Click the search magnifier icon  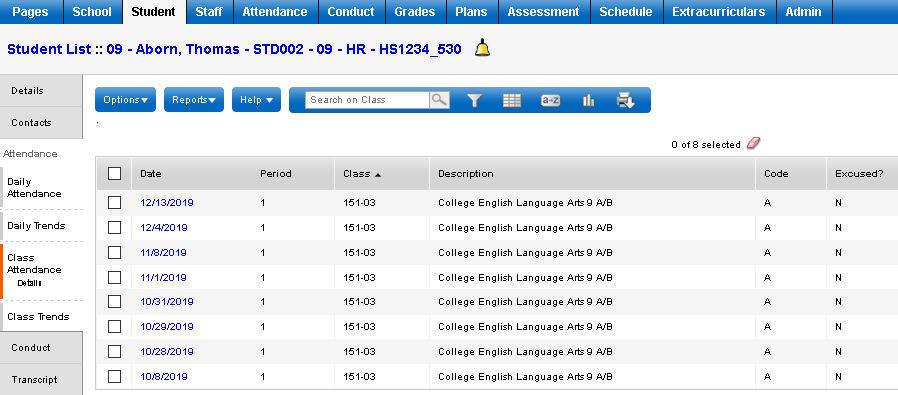click(439, 100)
